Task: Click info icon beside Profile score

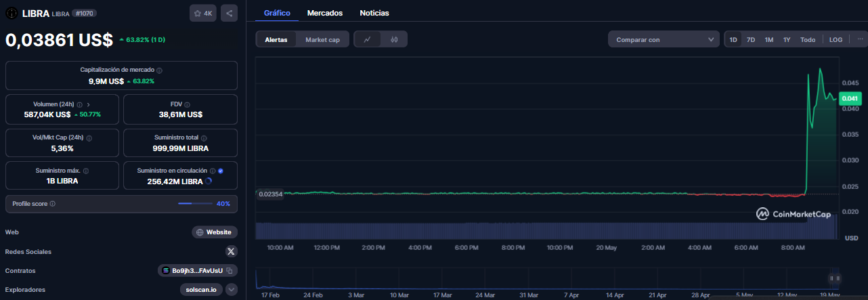Action: tap(53, 204)
